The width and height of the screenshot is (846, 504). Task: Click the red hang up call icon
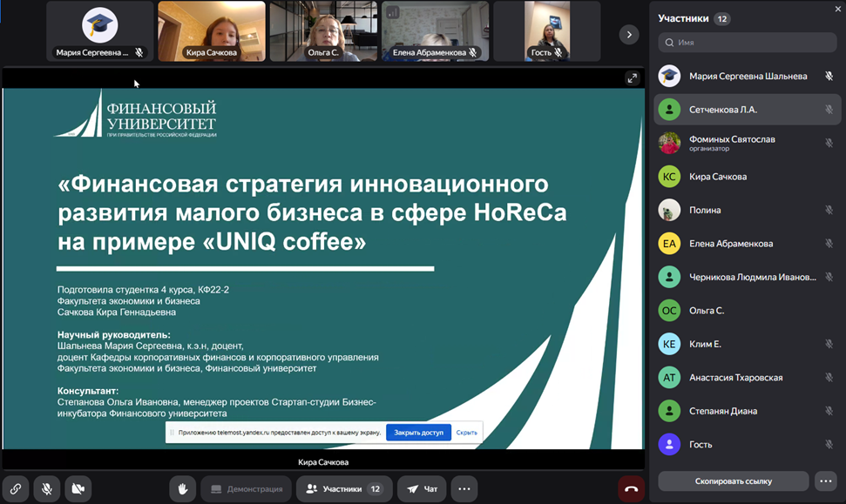coord(631,489)
